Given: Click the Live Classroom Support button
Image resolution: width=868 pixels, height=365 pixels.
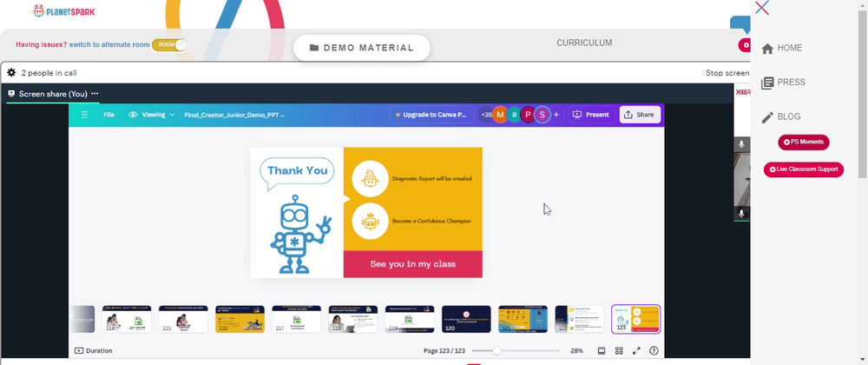Looking at the screenshot, I should tap(804, 169).
